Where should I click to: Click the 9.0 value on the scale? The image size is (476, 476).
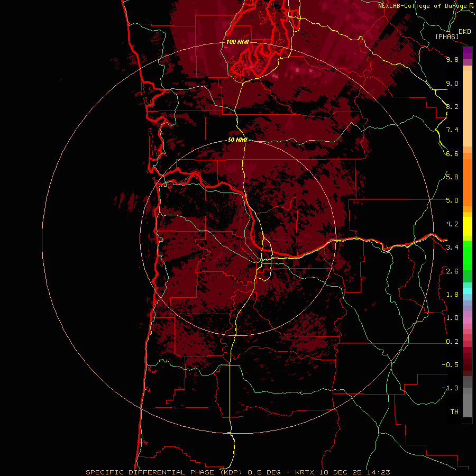tap(452, 83)
